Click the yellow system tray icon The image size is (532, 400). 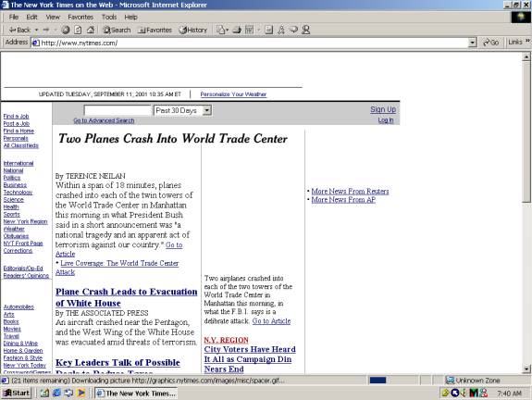[445, 393]
